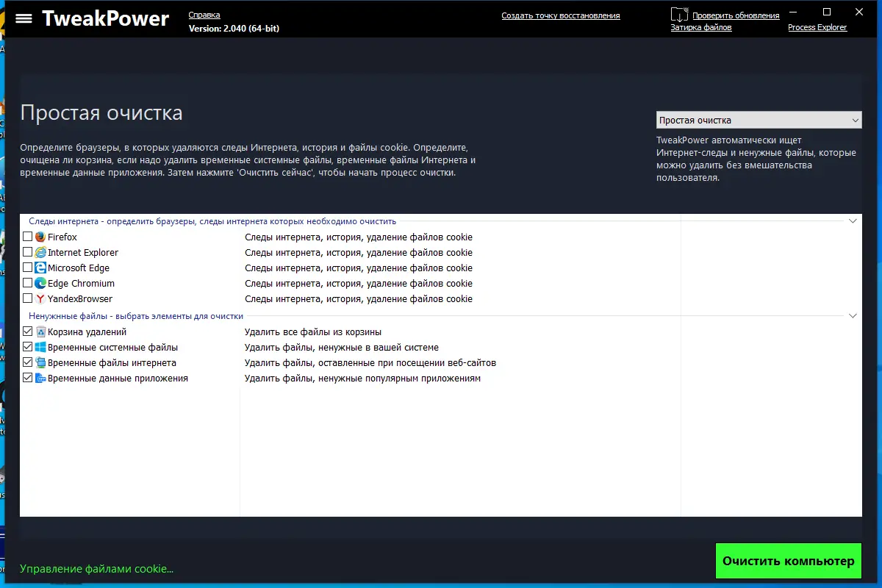The height and width of the screenshot is (588, 882).
Task: Click the Временные системные файлы Windows icon
Action: click(40, 348)
